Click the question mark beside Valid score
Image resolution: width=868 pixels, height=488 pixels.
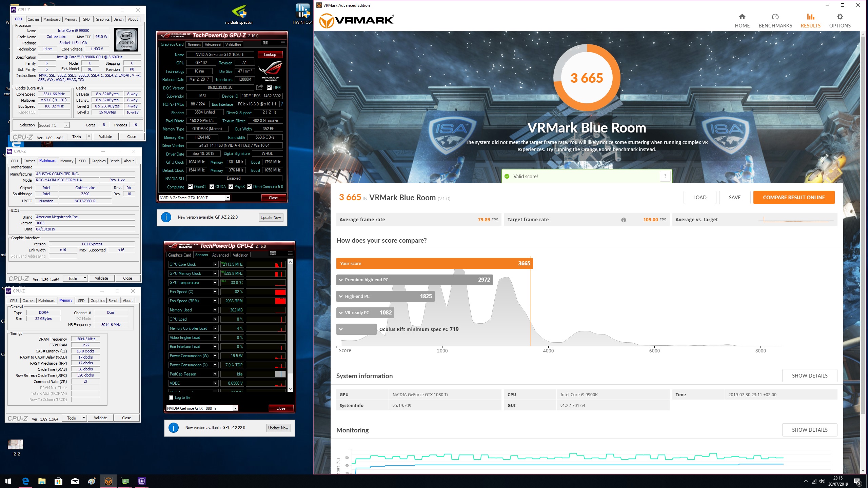(665, 176)
